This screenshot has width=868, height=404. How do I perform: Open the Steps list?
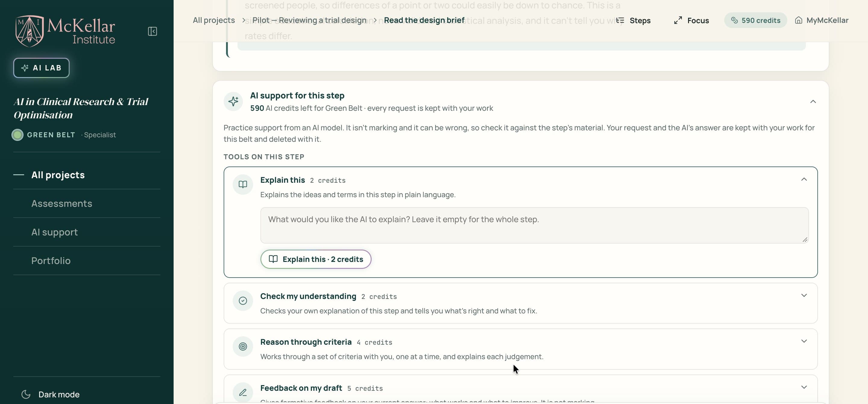634,20
